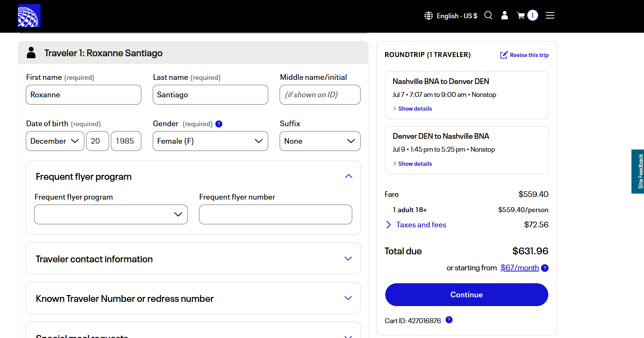Viewport: 644px width, 338px height.
Task: Open the Frequent flyer program dropdown
Action: point(111,214)
